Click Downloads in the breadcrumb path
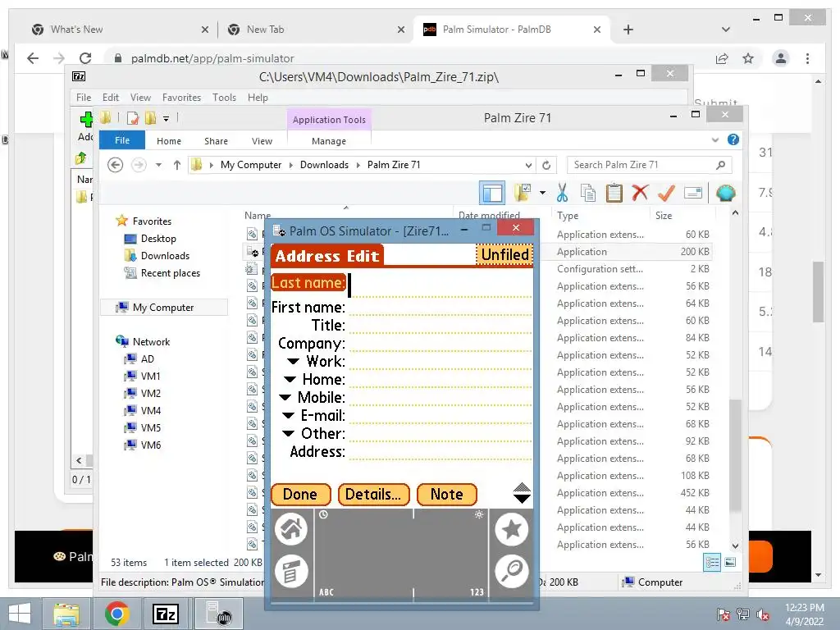This screenshot has height=630, width=840. click(324, 165)
